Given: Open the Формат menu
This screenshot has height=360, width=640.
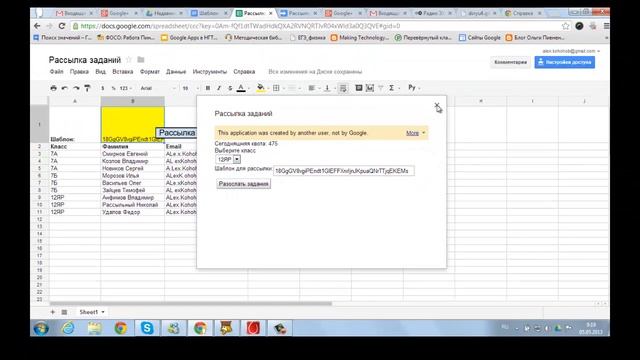Looking at the screenshot, I should pos(150,71).
